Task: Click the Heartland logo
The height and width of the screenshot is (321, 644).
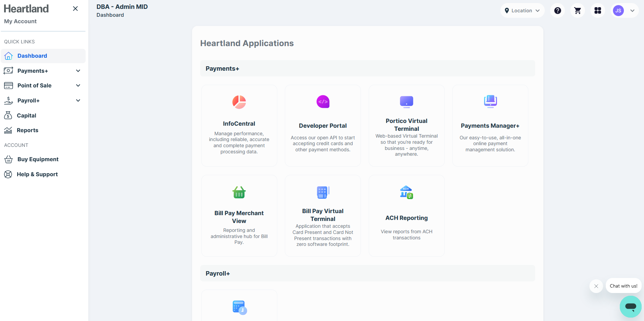Action: pos(26,9)
